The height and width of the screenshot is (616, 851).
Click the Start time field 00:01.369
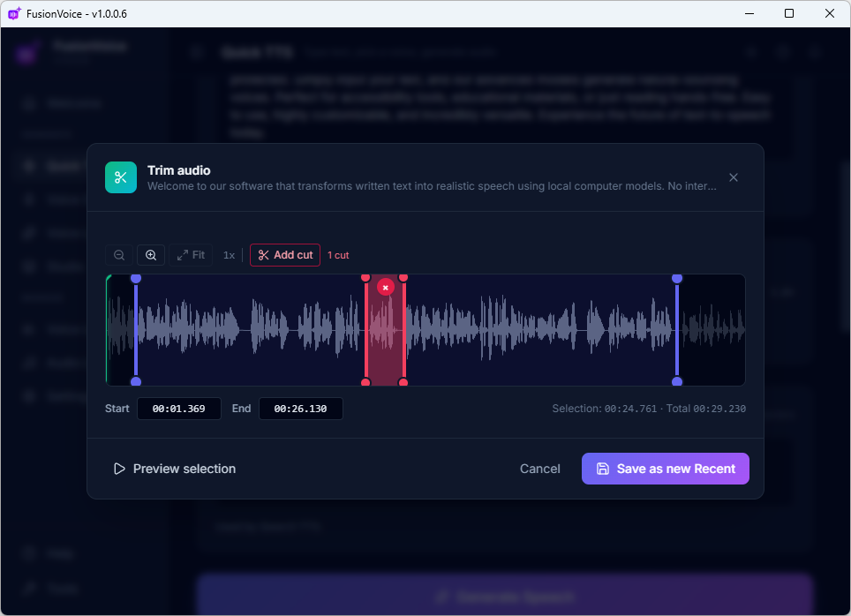point(179,409)
